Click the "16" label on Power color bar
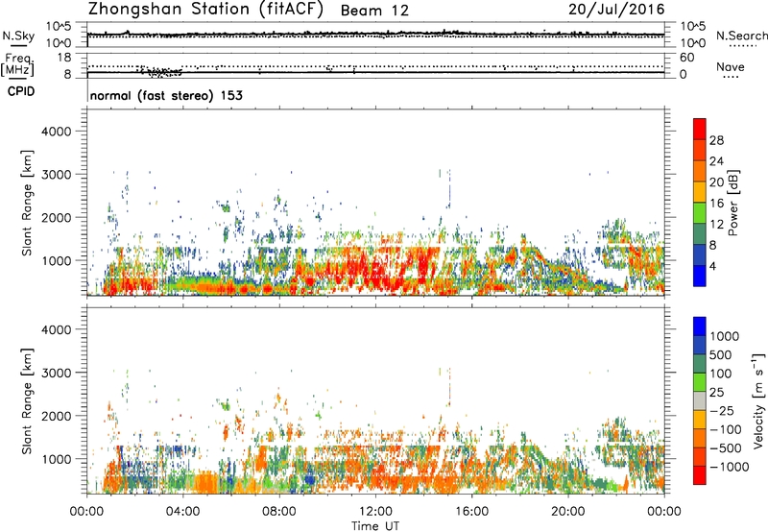The image size is (768, 532). [716, 204]
